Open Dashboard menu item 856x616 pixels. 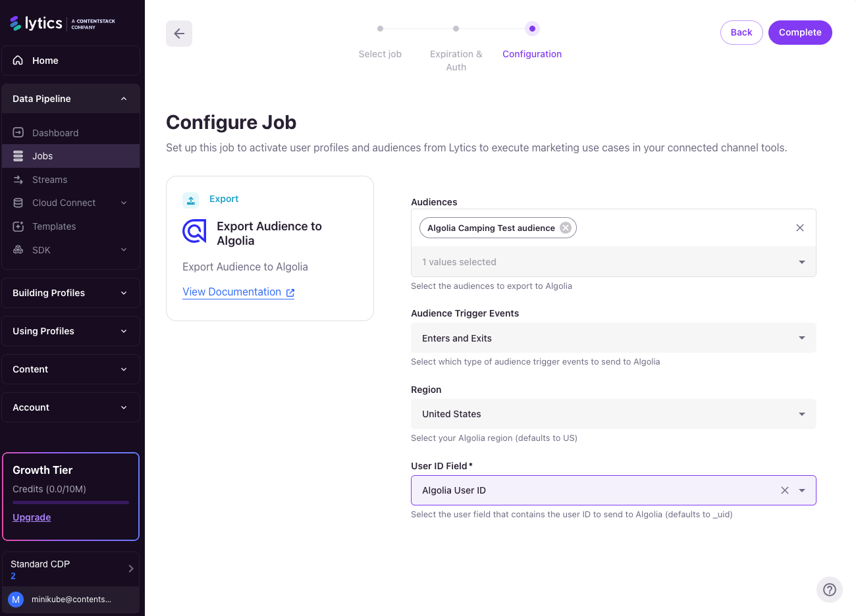click(70, 133)
